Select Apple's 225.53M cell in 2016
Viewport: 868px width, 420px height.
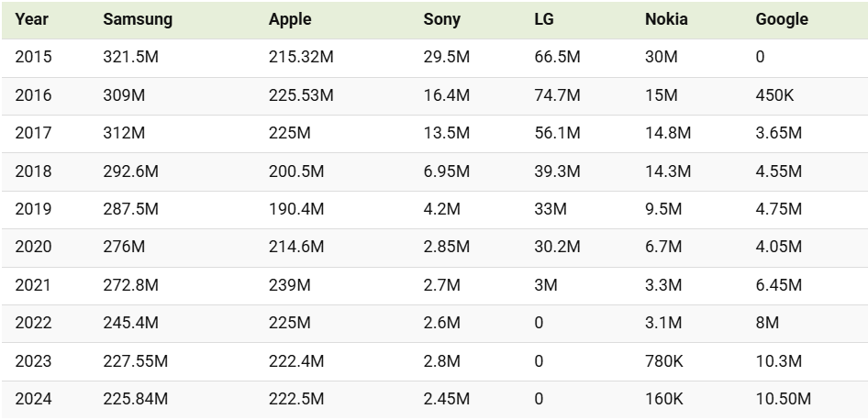click(x=301, y=95)
